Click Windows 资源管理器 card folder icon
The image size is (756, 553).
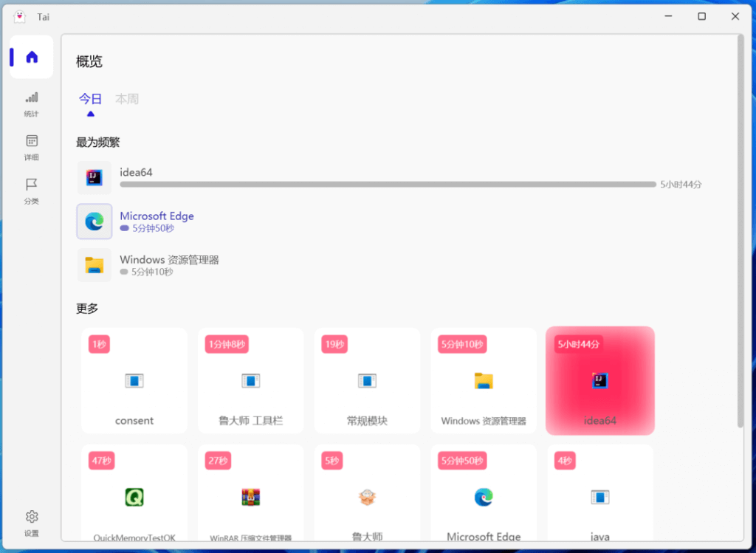tap(484, 381)
